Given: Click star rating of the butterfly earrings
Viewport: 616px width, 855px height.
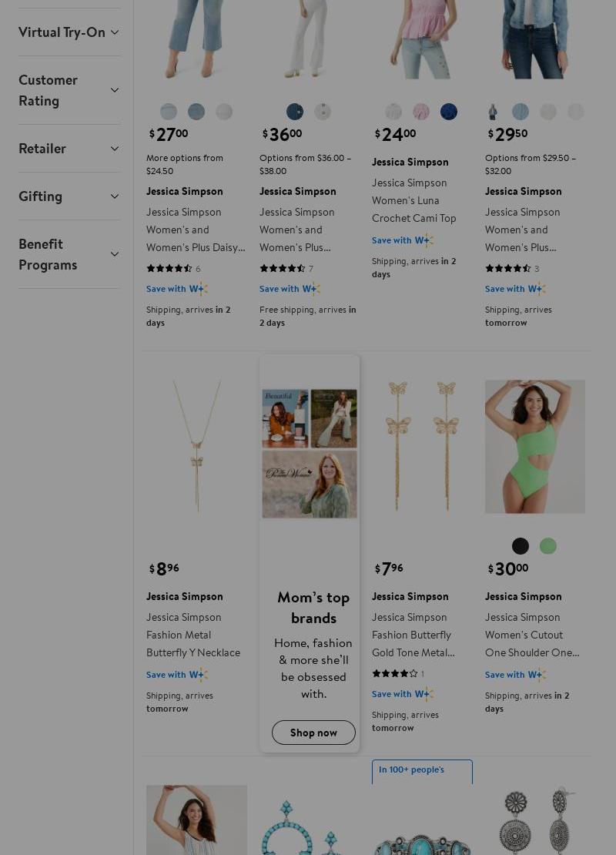Looking at the screenshot, I should pyautogui.click(x=395, y=673).
